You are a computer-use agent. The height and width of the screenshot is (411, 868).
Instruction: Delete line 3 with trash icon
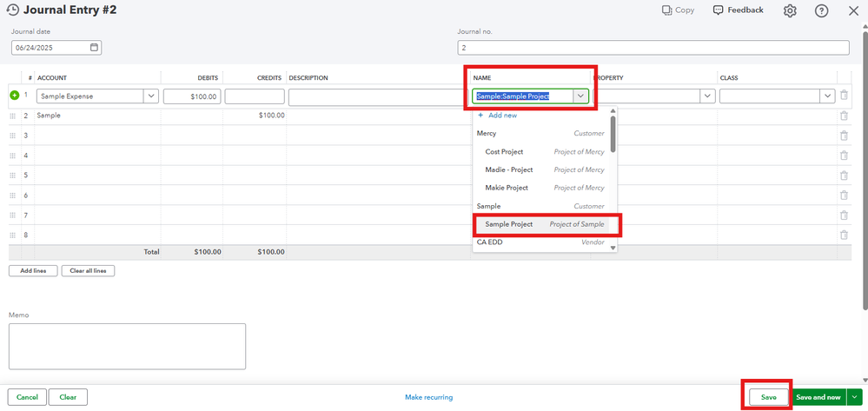click(844, 136)
